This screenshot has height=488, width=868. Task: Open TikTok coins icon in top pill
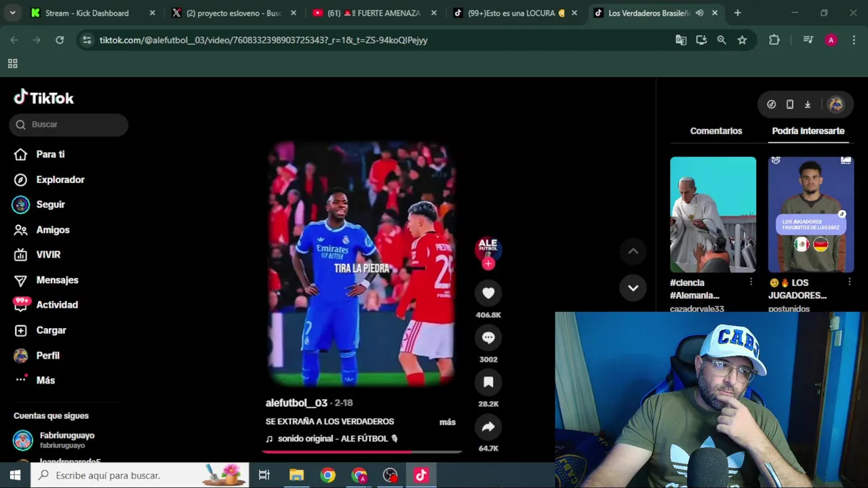[771, 104]
